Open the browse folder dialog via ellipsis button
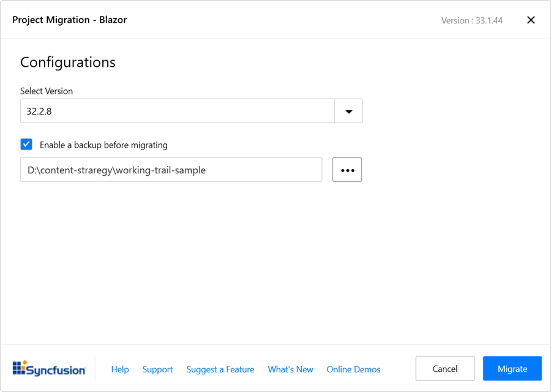The image size is (551, 392). [x=347, y=170]
